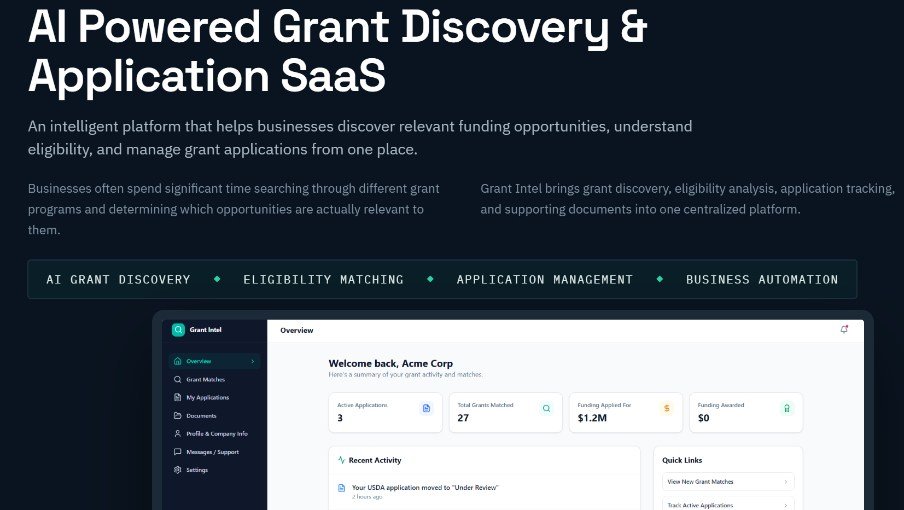Click the Overview home icon in sidebar
The width and height of the screenshot is (904, 510).
tap(178, 361)
